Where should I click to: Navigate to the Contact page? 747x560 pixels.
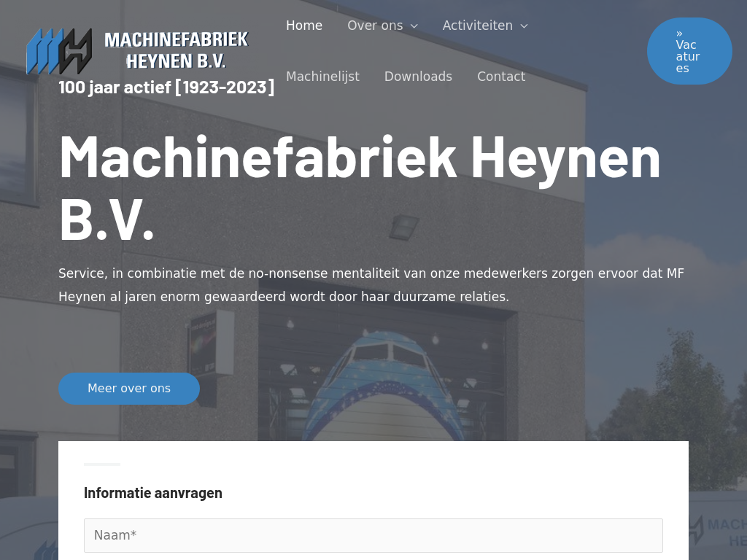(x=501, y=77)
